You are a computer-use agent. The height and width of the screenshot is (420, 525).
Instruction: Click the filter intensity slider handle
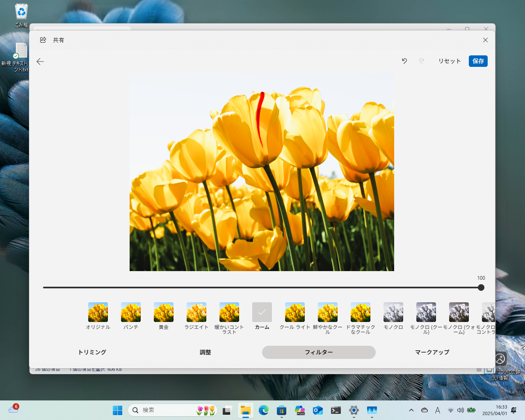481,288
